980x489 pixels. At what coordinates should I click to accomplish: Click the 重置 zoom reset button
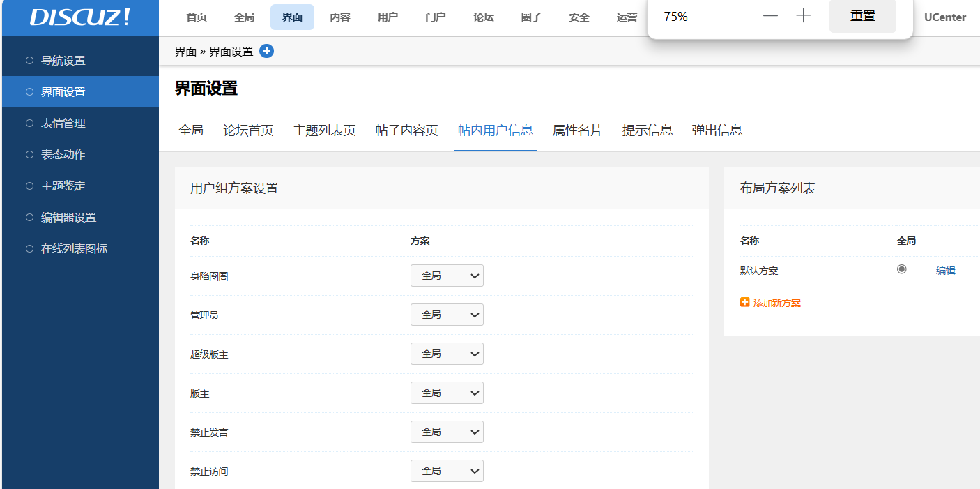(862, 16)
